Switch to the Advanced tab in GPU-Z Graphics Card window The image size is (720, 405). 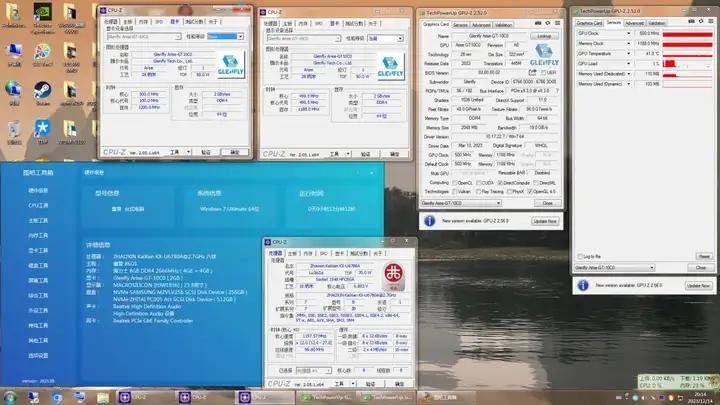click(481, 25)
